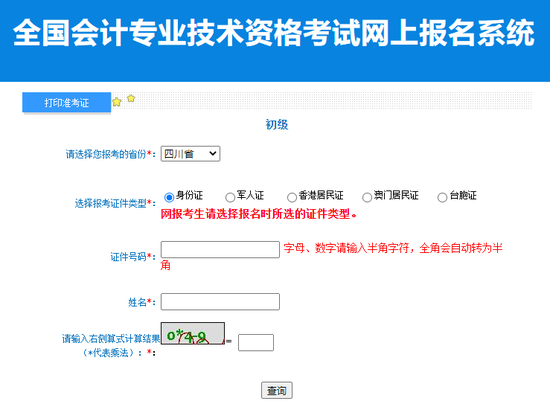550x404 pixels.
Task: Select the 身份证 radio button
Action: (169, 197)
